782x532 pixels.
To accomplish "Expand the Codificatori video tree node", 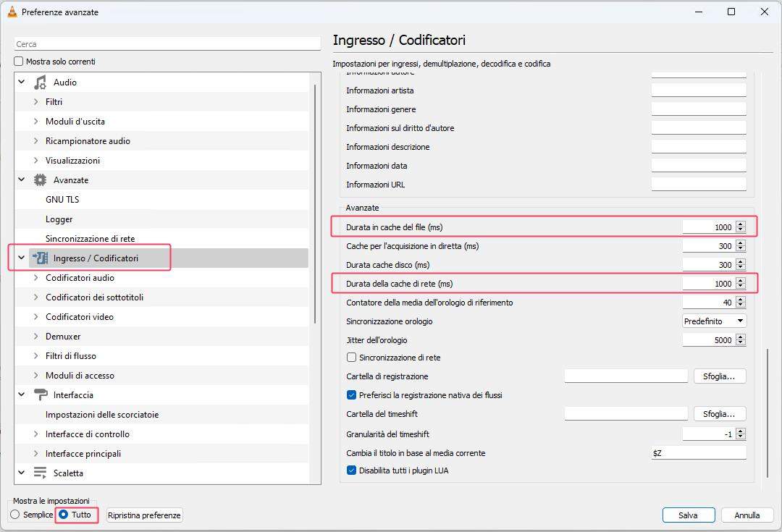I will point(35,317).
